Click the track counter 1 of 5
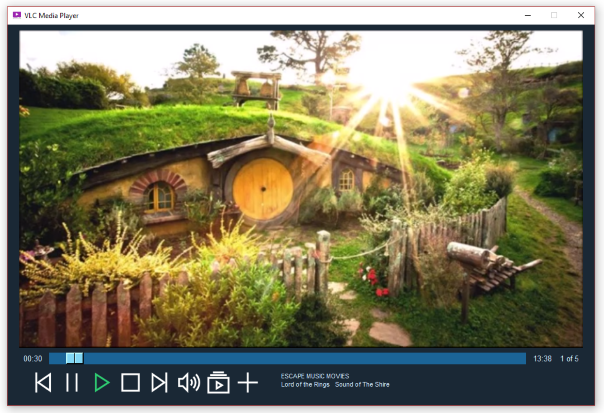Viewport: 604px width, 413px height. 569,359
